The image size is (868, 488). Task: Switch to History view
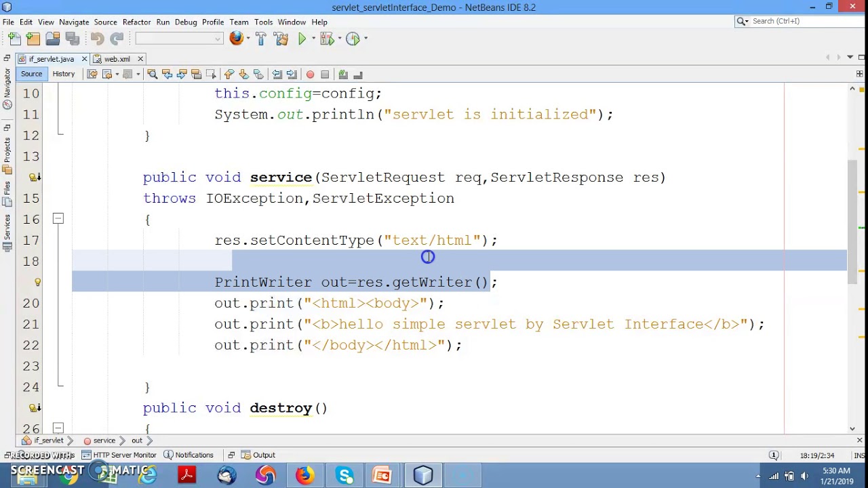click(64, 74)
